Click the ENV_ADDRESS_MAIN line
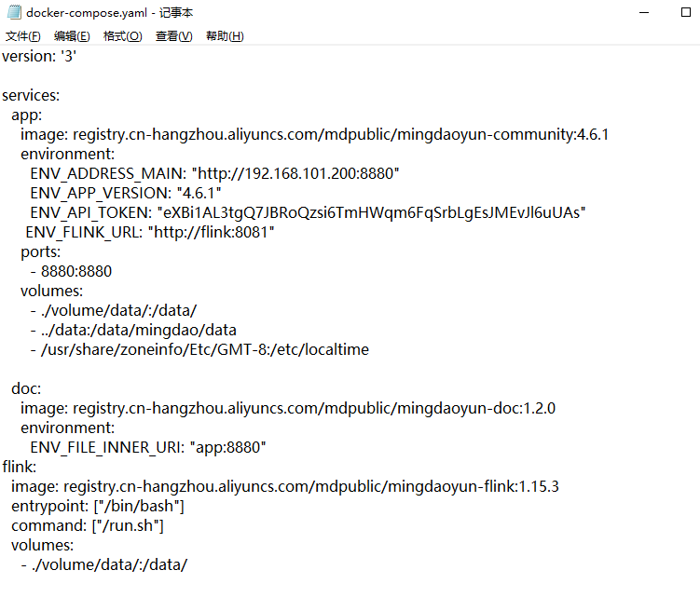 214,173
